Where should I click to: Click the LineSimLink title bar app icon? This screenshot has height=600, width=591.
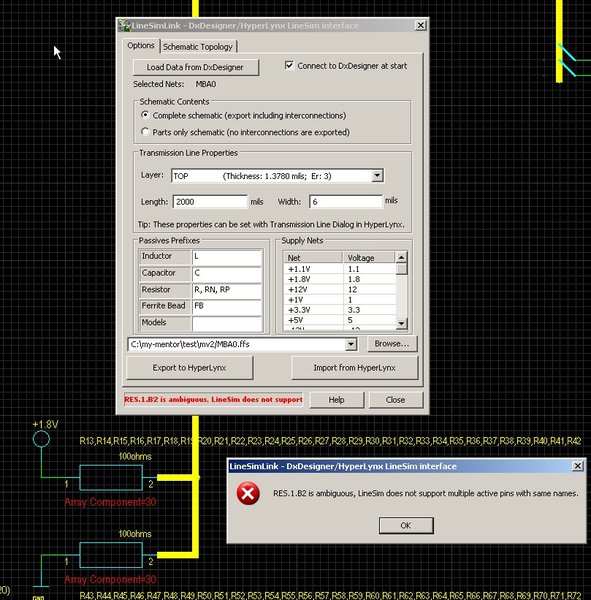click(124, 26)
